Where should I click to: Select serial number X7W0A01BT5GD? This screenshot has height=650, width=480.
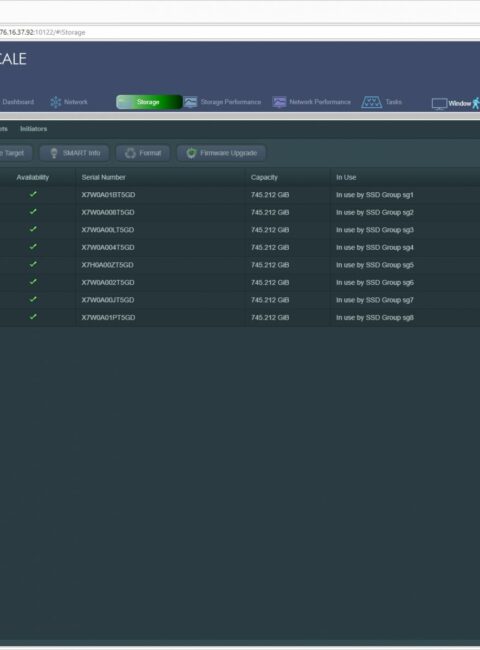point(108,195)
